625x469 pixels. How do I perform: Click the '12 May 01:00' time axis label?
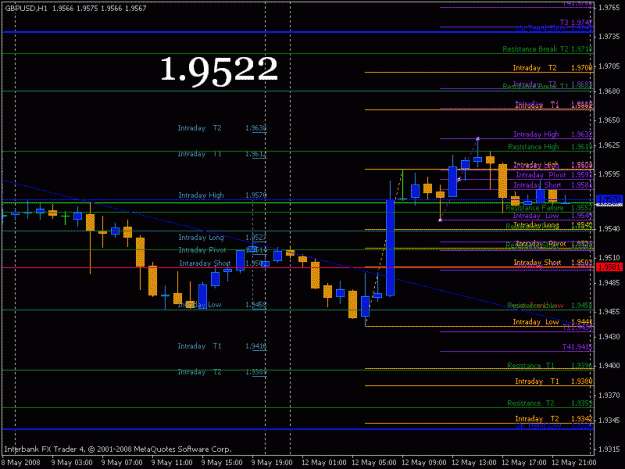pos(324,462)
